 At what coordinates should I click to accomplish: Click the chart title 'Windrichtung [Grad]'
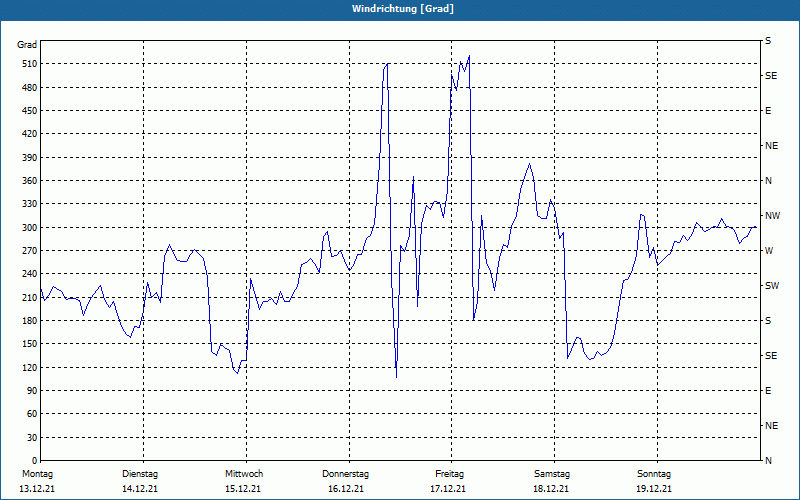pos(403,9)
